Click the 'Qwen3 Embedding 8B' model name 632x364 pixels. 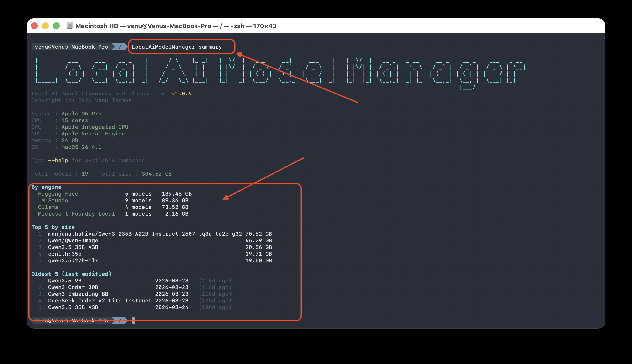(x=78, y=294)
